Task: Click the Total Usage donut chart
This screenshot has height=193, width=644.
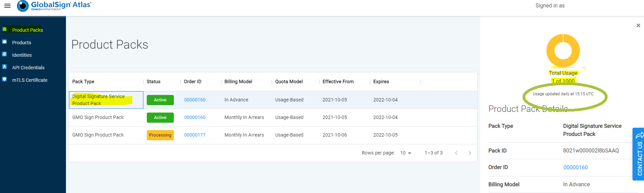Action: 563,51
